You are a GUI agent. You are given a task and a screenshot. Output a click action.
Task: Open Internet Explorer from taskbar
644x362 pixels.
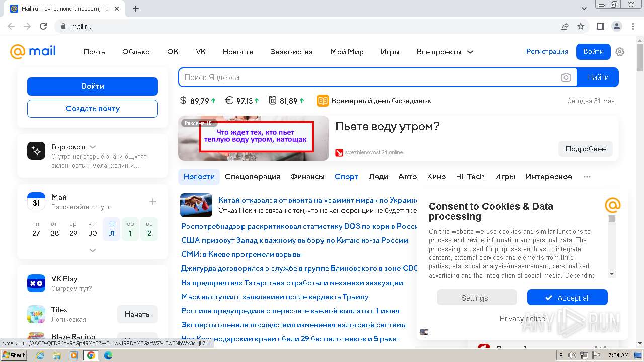coord(40,355)
